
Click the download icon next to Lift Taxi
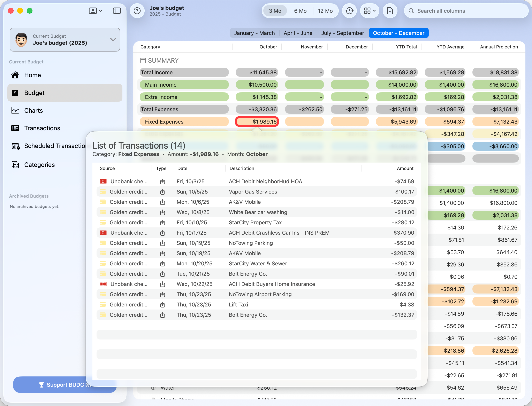click(x=162, y=305)
